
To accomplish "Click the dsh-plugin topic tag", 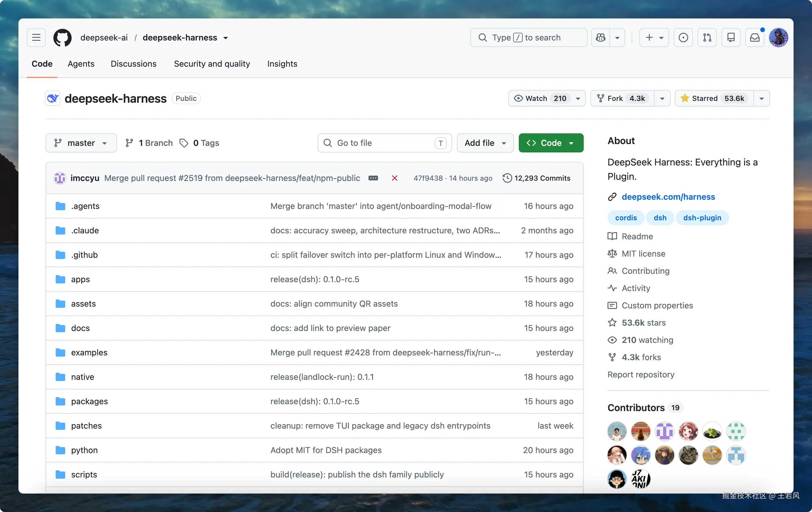I will tap(702, 218).
